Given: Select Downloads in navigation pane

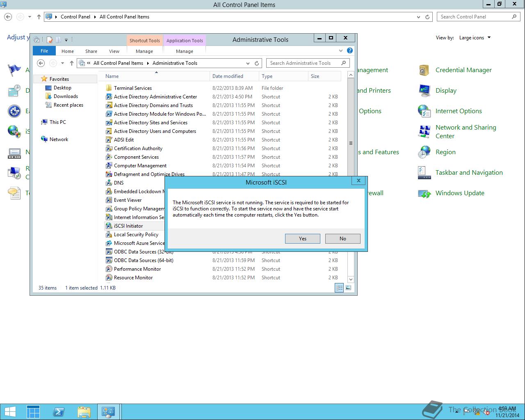Looking at the screenshot, I should click(x=66, y=96).
